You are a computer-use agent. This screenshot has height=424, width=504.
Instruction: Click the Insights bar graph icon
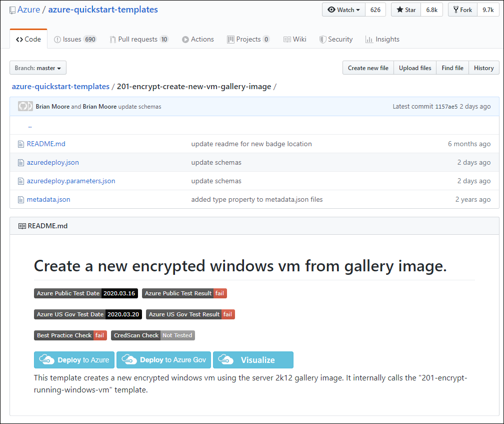click(369, 40)
